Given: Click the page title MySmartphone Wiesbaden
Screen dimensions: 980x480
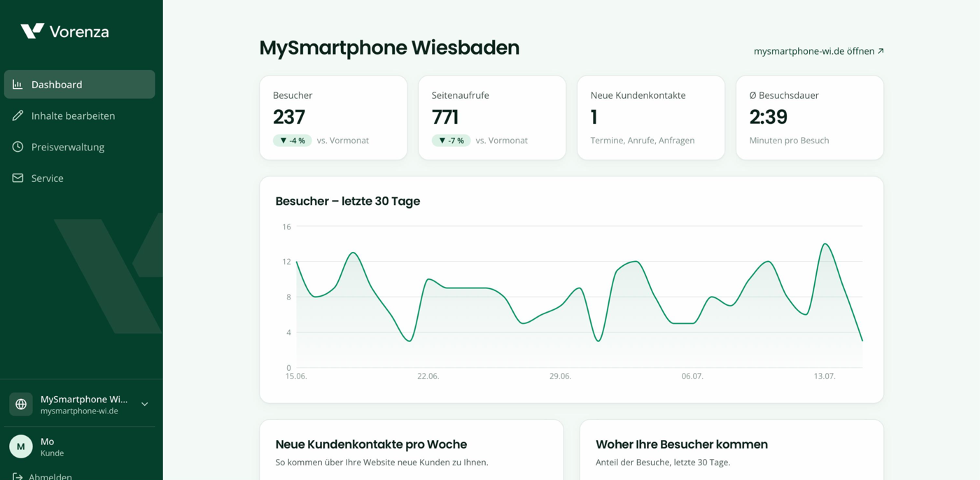Looking at the screenshot, I should 389,48.
